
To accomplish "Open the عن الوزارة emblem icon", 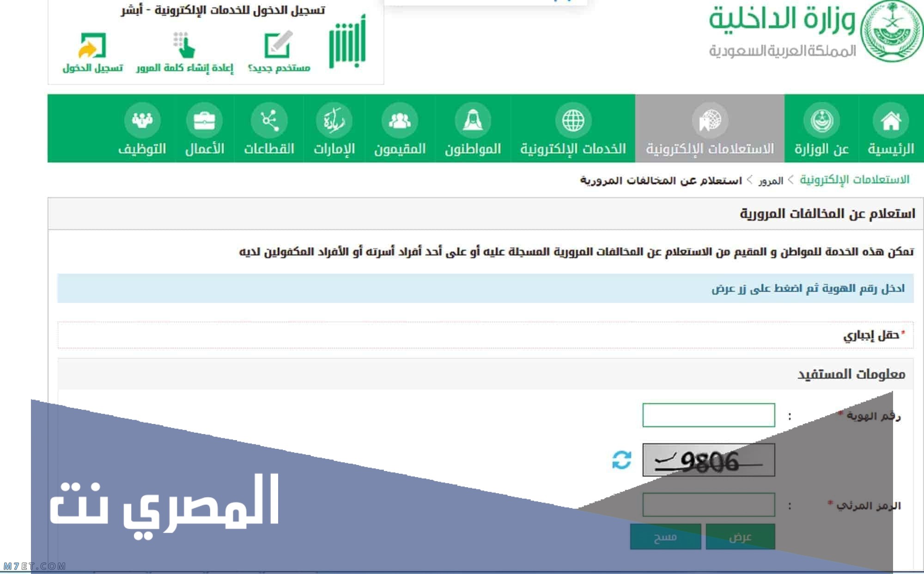I will (821, 121).
